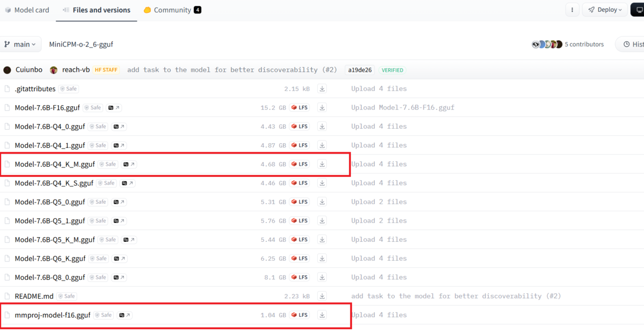Download mmproj-model-f16.gguf via its download icon

click(x=322, y=315)
